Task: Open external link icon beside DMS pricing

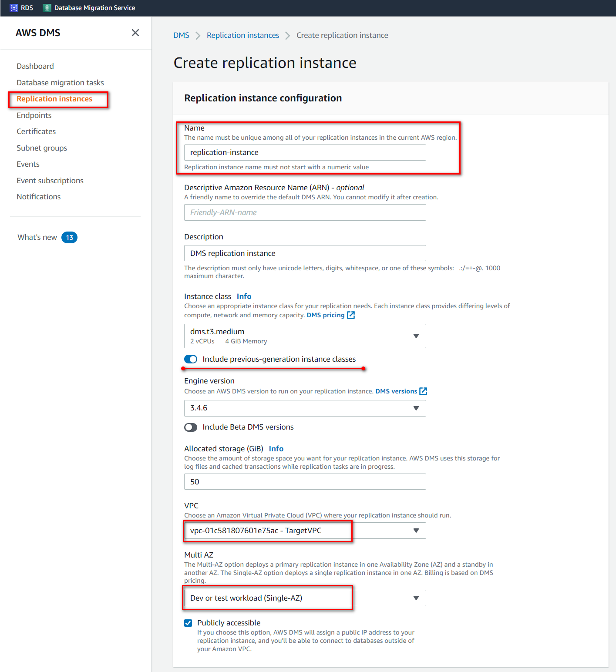Action: [x=351, y=315]
